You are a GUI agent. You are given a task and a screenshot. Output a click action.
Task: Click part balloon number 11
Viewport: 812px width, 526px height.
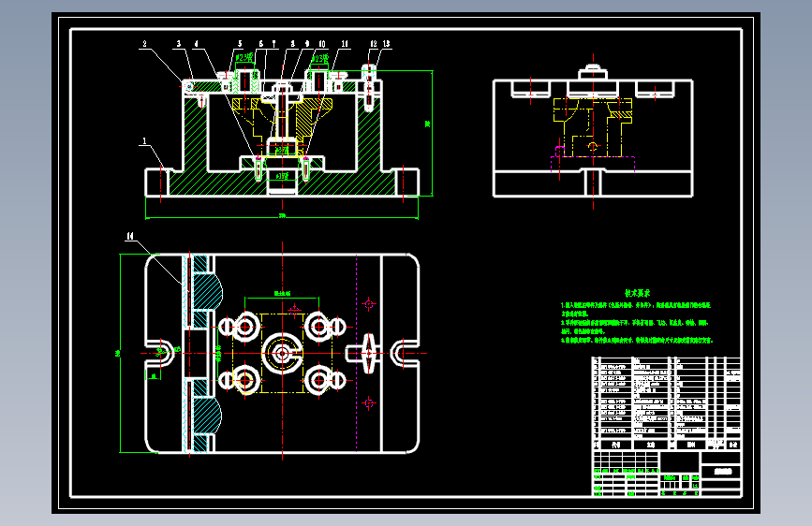point(345,44)
